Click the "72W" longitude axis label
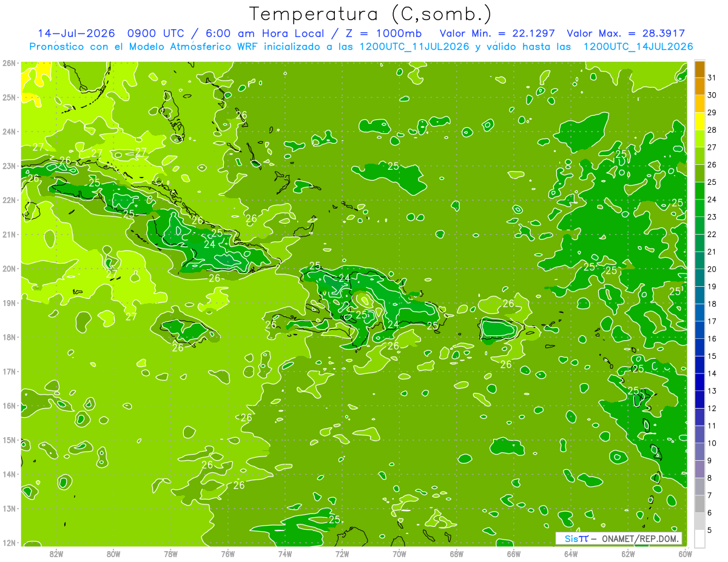 (342, 554)
